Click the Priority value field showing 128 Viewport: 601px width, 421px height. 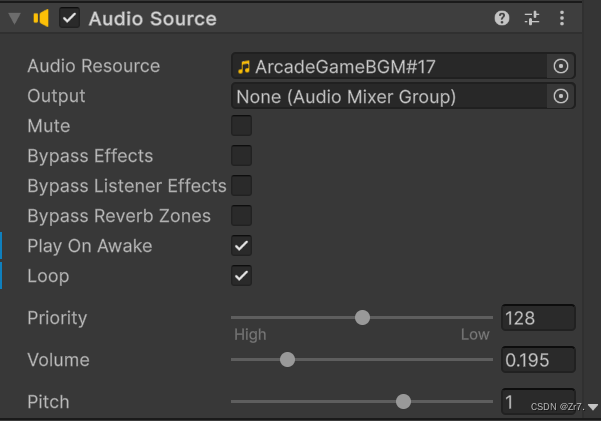point(538,318)
